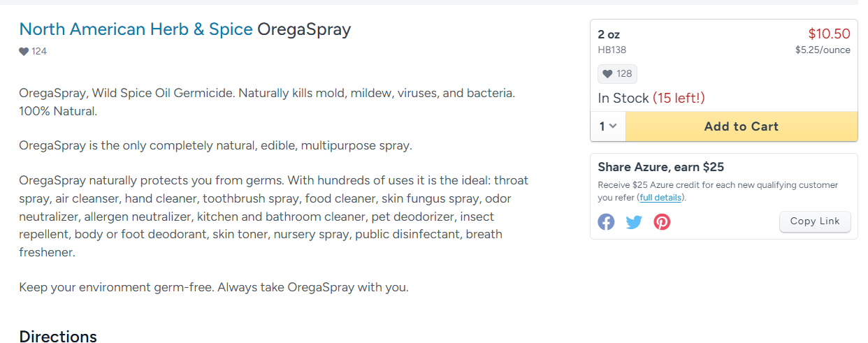Open the full details referral link
Image resolution: width=868 pixels, height=343 pixels.
click(x=660, y=198)
